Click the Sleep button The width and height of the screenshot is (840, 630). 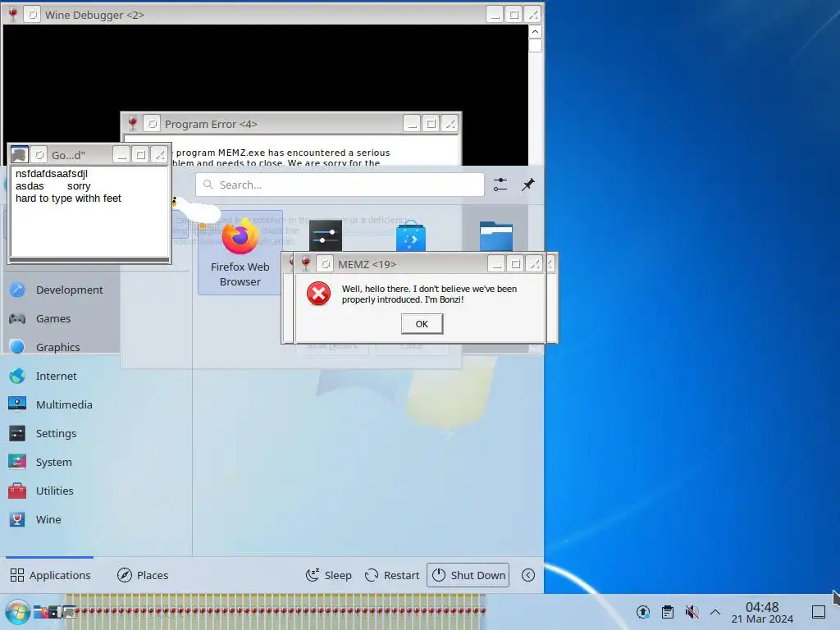[x=328, y=575]
